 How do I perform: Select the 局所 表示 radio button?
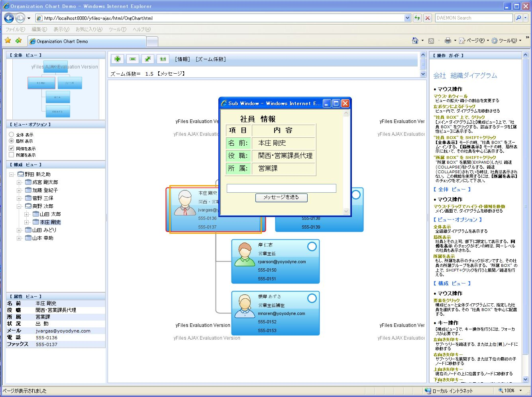(x=12, y=141)
